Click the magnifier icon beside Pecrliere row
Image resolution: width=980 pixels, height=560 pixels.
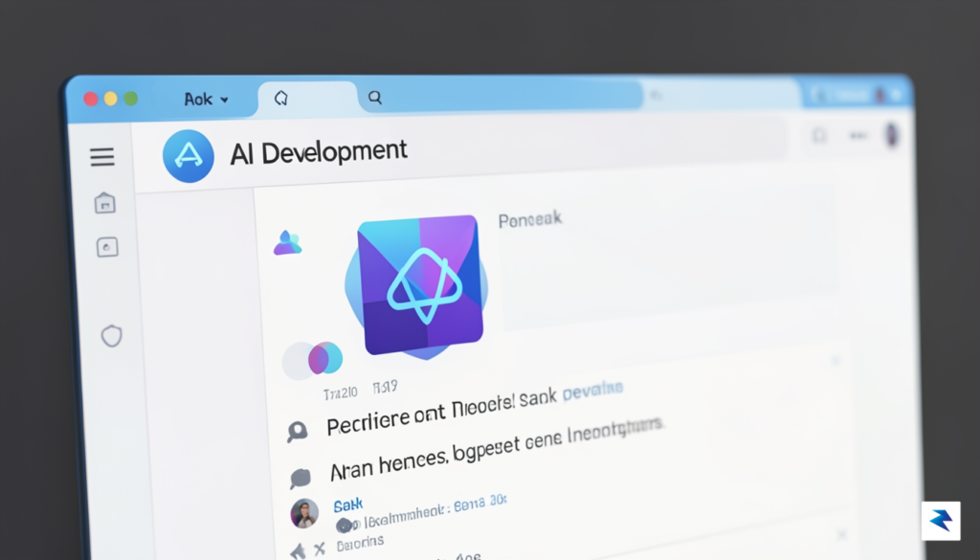coord(297,432)
